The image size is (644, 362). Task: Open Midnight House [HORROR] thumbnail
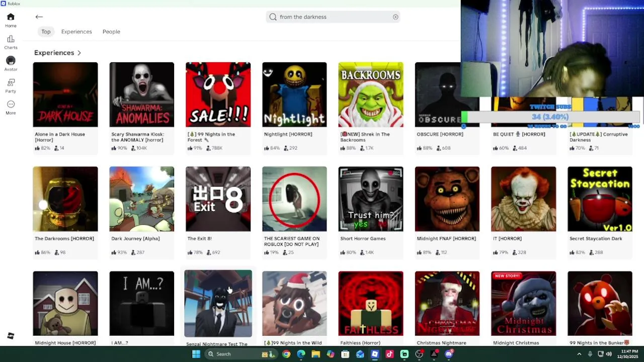65,304
